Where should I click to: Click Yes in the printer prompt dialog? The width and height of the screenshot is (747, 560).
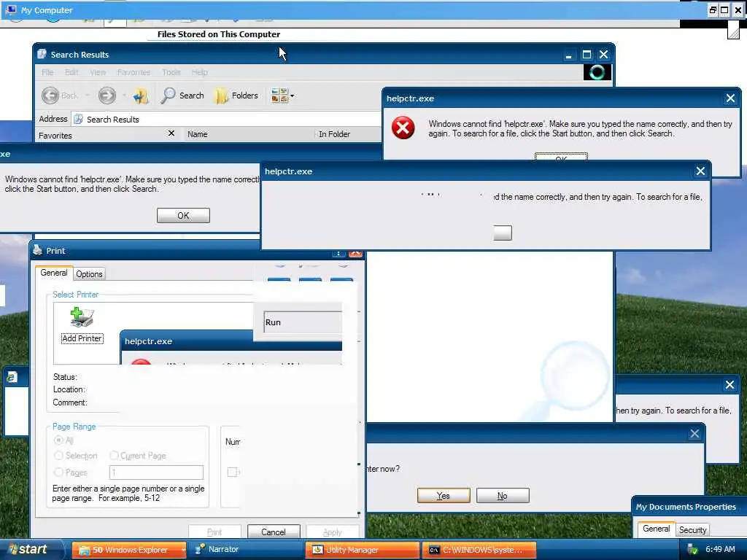[444, 496]
